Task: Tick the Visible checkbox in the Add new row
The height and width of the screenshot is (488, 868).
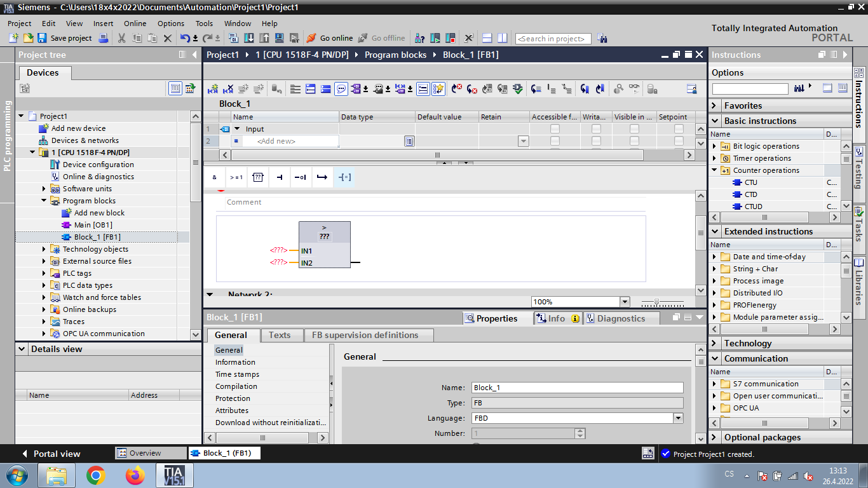Action: 634,141
